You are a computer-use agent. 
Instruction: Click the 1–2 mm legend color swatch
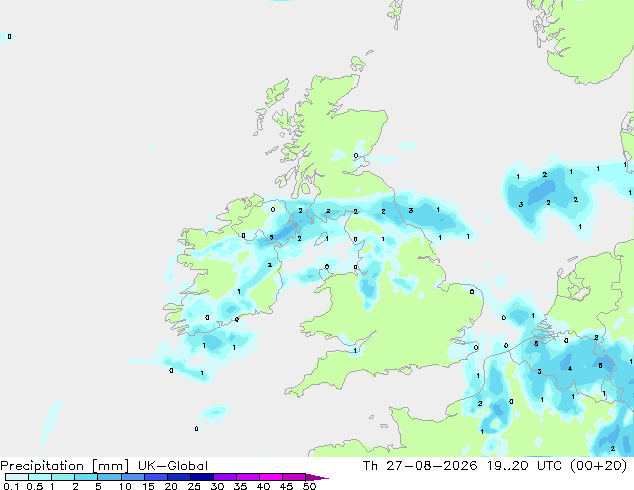(x=63, y=477)
